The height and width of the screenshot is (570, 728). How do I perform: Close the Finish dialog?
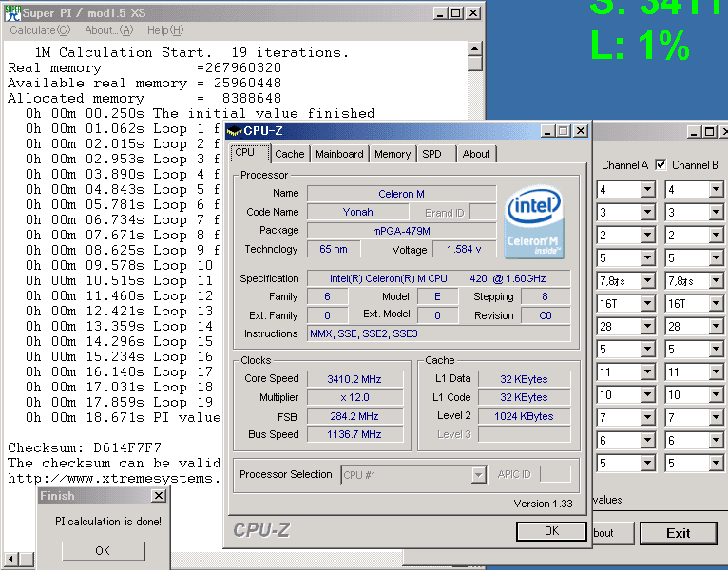[159, 496]
